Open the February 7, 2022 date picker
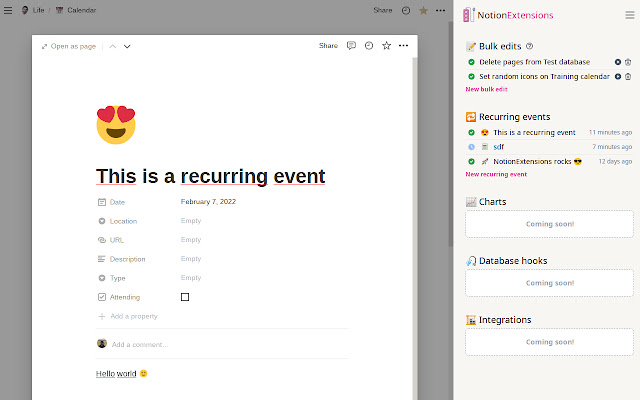Screen dimensions: 640x400 click(208, 202)
